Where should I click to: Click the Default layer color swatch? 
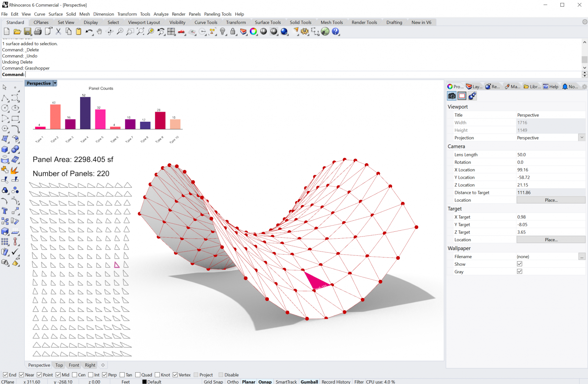click(144, 382)
